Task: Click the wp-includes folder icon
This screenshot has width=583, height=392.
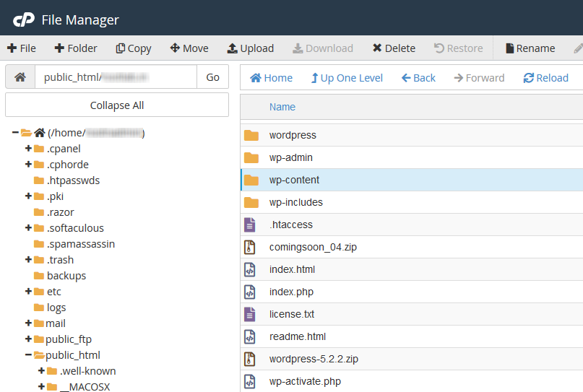Action: [251, 203]
